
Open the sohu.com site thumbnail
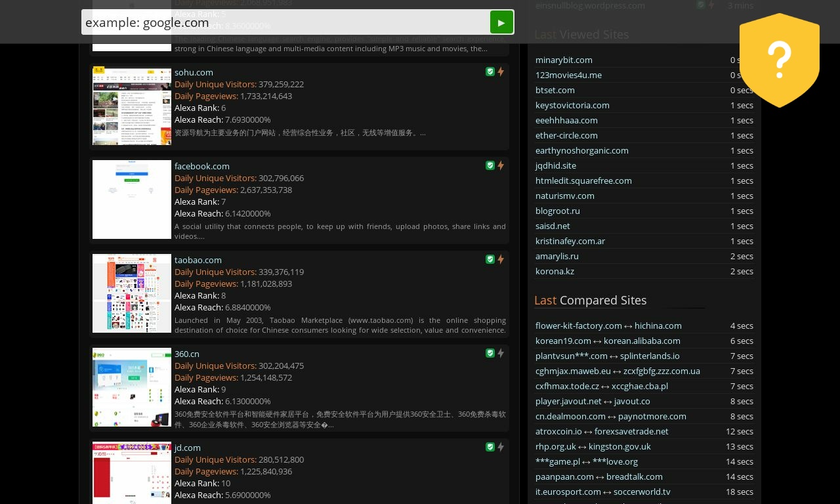pos(132,106)
